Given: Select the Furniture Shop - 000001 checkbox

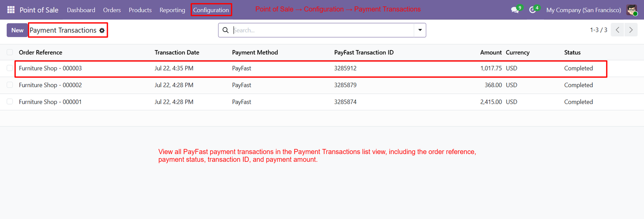Looking at the screenshot, I should [x=10, y=102].
